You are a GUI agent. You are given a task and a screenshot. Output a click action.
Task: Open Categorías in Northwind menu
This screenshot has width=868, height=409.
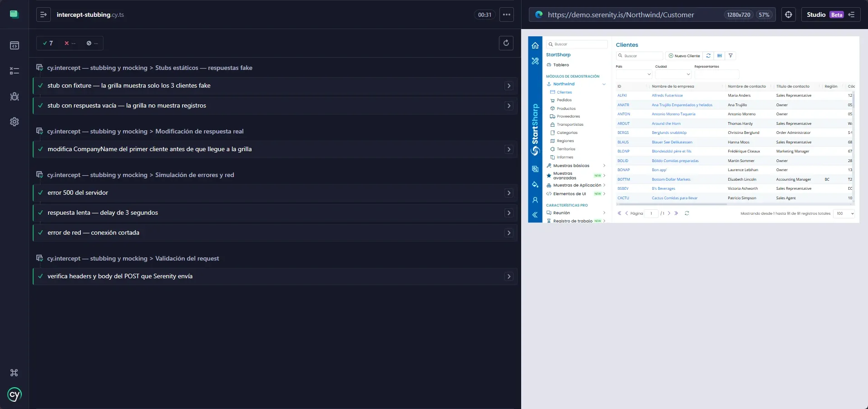click(x=567, y=133)
